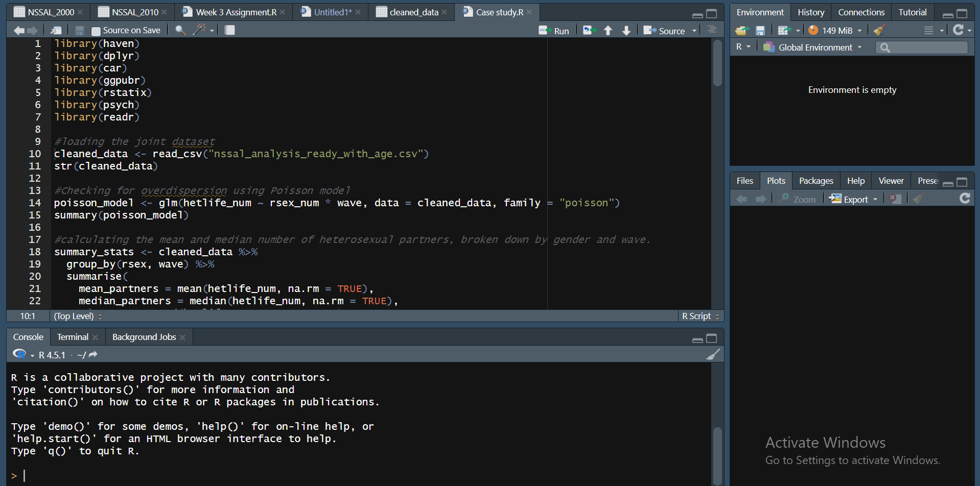View current working directory arrow in console
980x486 pixels.
93,354
